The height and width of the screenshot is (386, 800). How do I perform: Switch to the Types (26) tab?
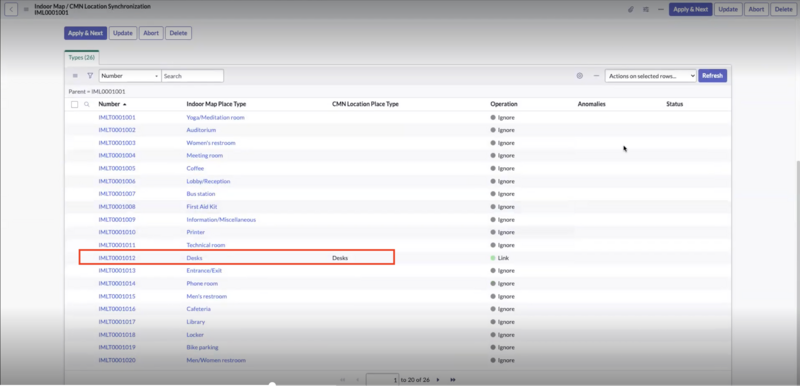point(82,58)
